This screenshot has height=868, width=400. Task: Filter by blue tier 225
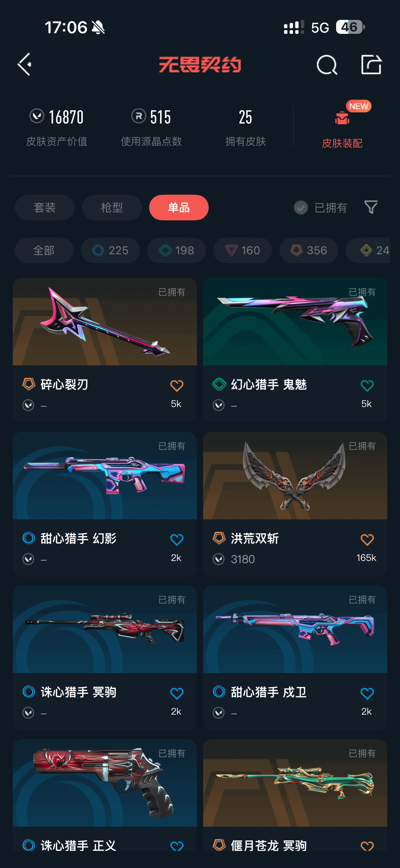pos(110,250)
